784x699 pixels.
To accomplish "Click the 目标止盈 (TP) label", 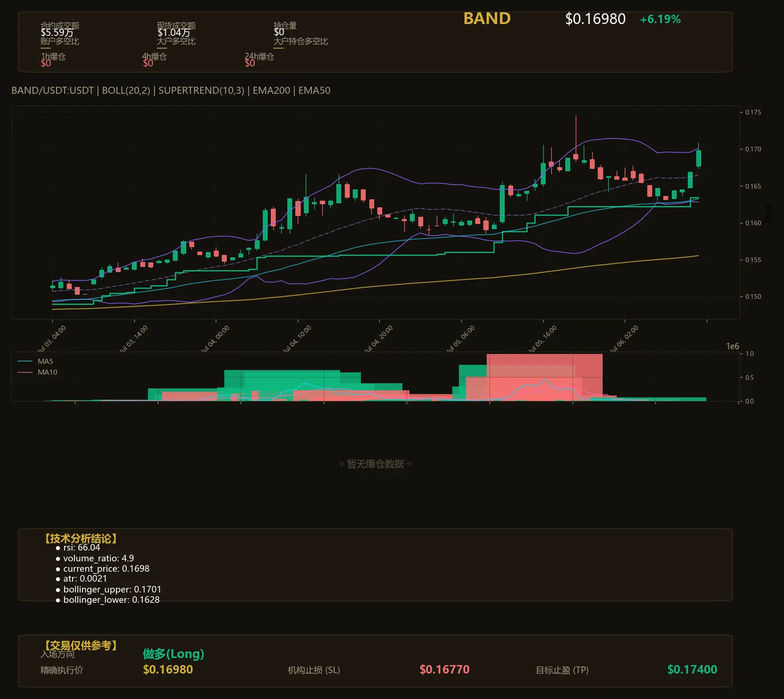I will pos(562,670).
